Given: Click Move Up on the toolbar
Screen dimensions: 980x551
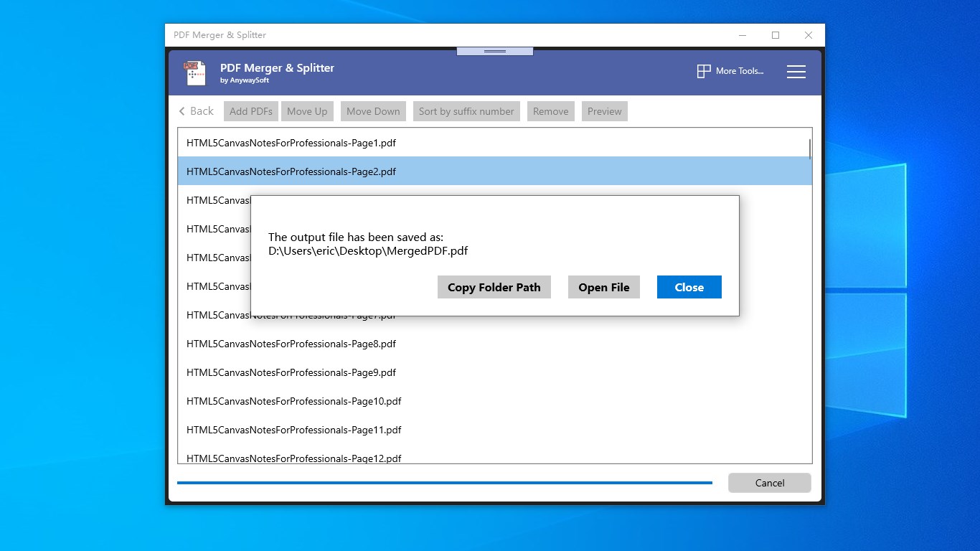Looking at the screenshot, I should pos(307,110).
